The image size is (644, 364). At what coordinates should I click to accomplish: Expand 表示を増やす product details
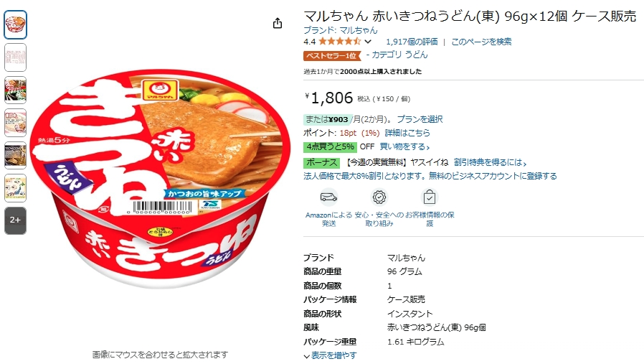[330, 355]
